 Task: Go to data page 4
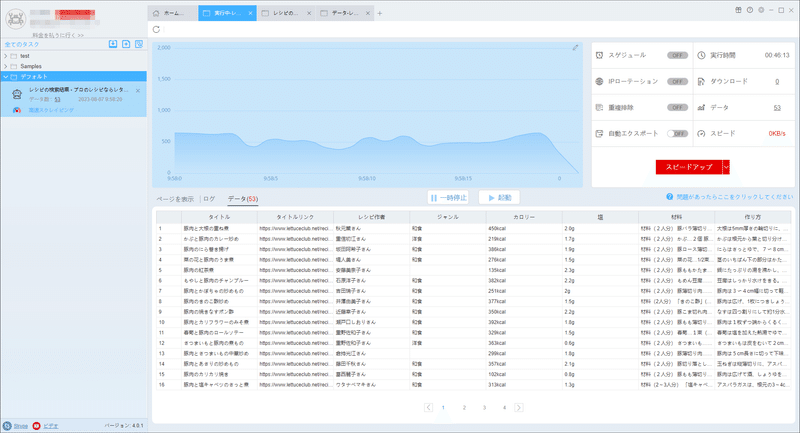point(504,407)
